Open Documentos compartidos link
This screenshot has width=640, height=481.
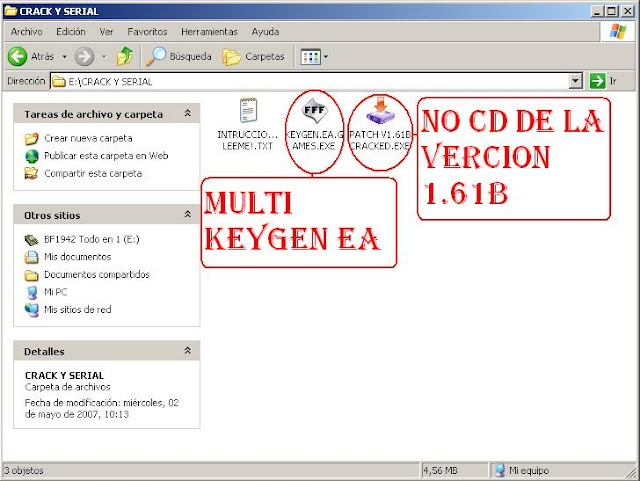(x=97, y=274)
